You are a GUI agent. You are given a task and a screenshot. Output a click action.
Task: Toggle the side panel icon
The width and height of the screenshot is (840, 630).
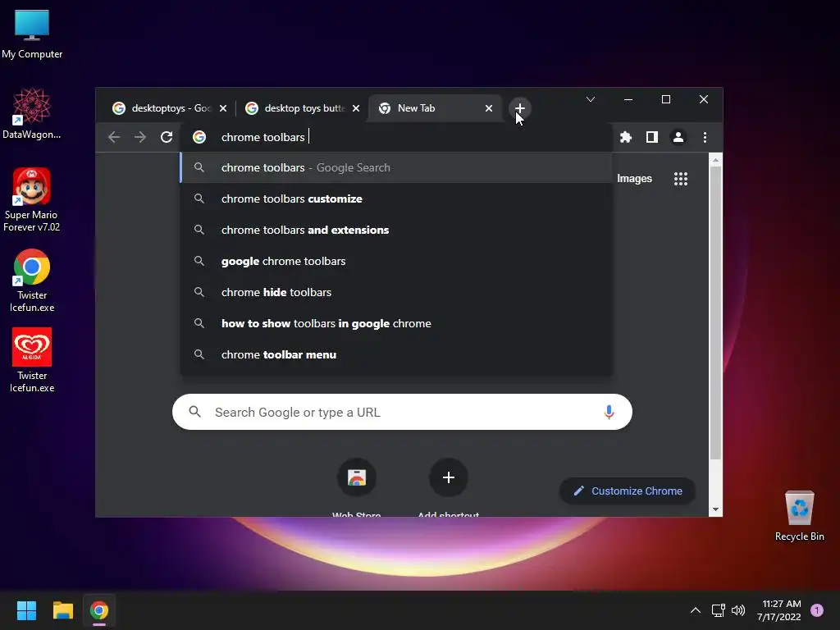click(x=651, y=137)
